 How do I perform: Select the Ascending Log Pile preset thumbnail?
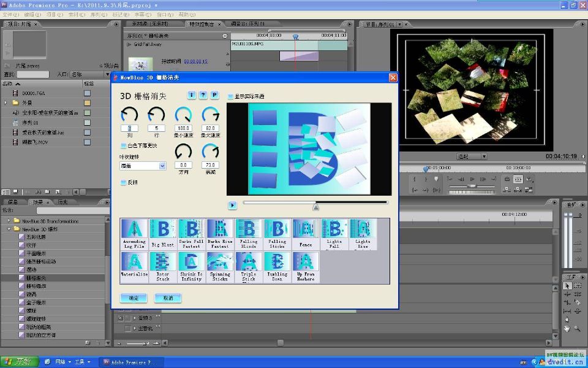[134, 234]
